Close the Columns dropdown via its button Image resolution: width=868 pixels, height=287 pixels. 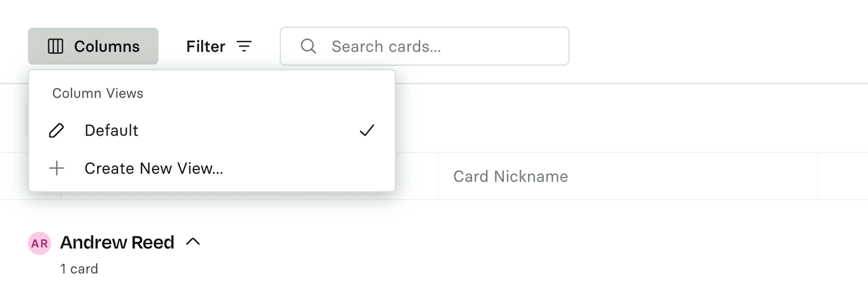[x=93, y=46]
